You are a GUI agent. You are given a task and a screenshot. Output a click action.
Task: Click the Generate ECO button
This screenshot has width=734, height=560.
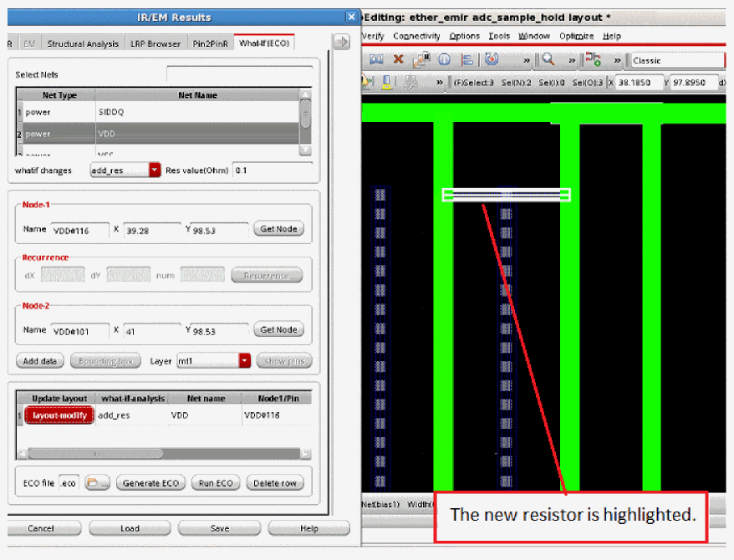point(150,483)
